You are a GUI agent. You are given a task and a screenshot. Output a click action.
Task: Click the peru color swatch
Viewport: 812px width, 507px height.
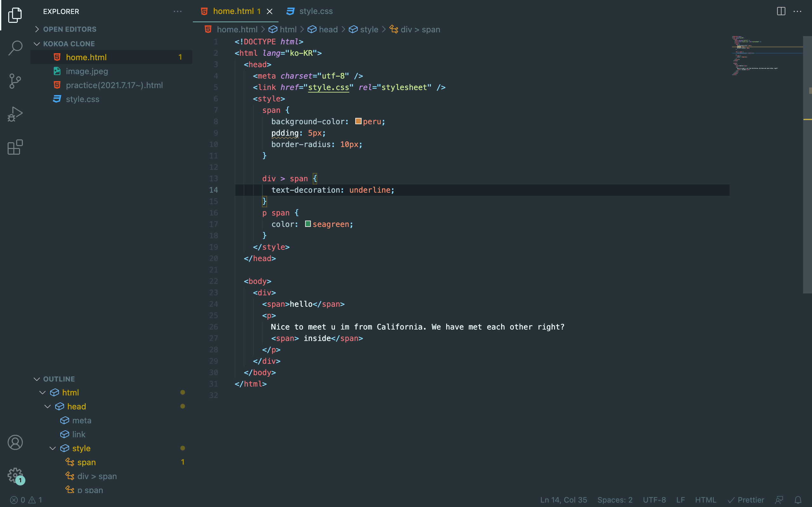(x=358, y=121)
